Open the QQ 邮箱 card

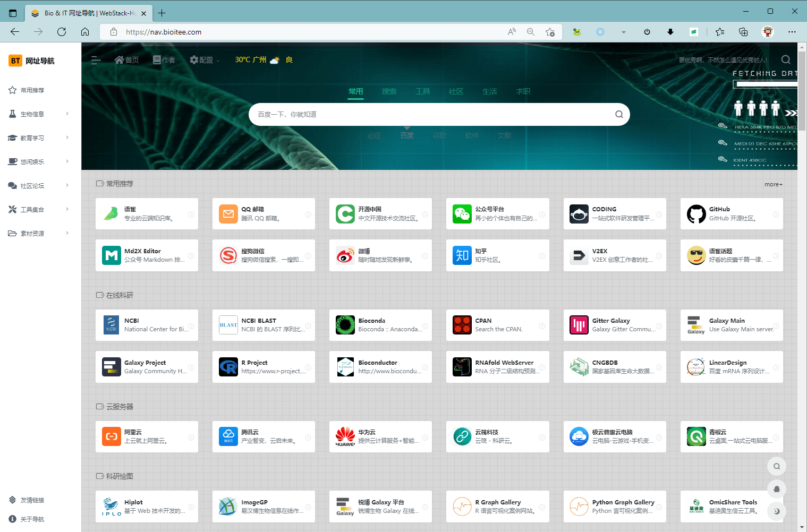(264, 214)
